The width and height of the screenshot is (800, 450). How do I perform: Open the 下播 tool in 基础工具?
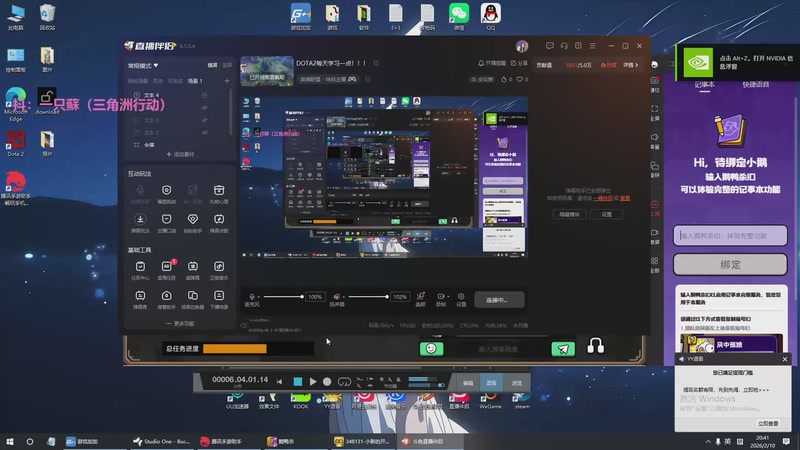219,299
